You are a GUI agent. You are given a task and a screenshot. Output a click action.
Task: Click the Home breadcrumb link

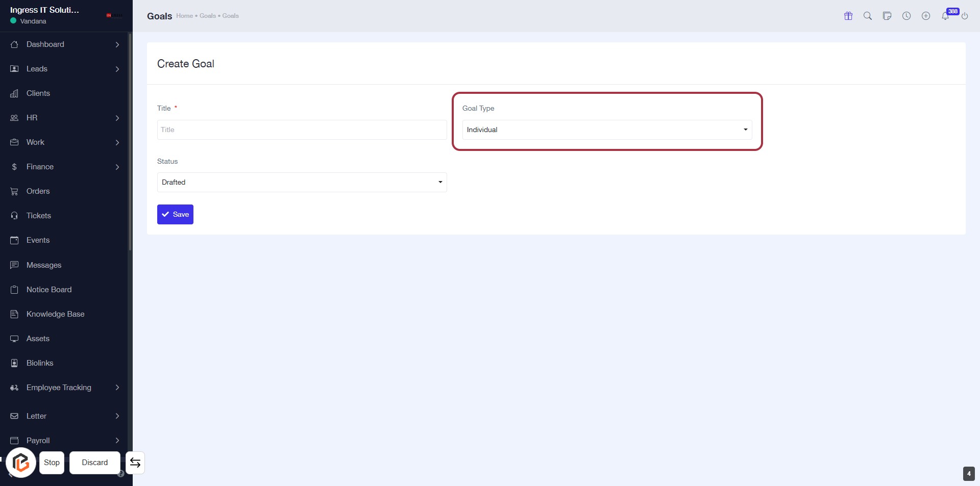pos(184,16)
